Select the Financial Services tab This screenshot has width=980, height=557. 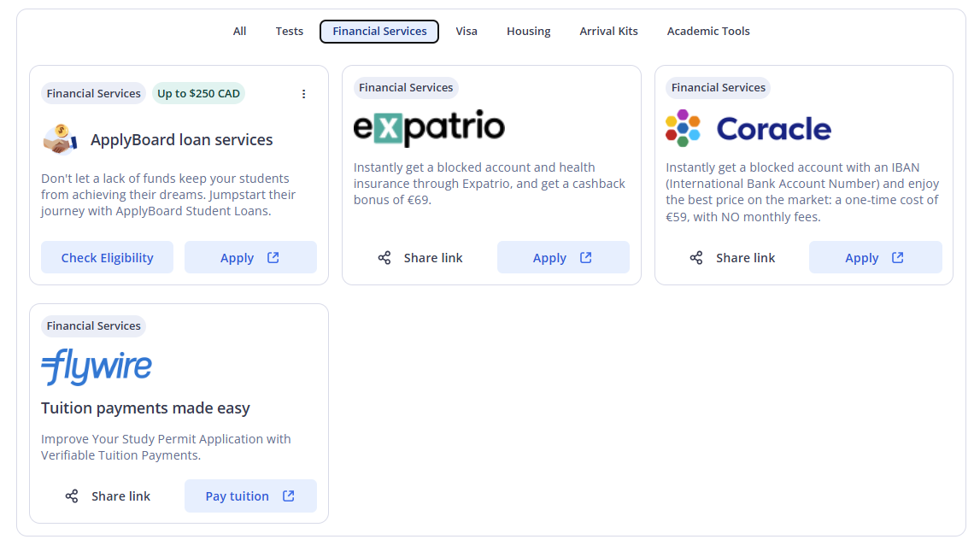click(379, 32)
